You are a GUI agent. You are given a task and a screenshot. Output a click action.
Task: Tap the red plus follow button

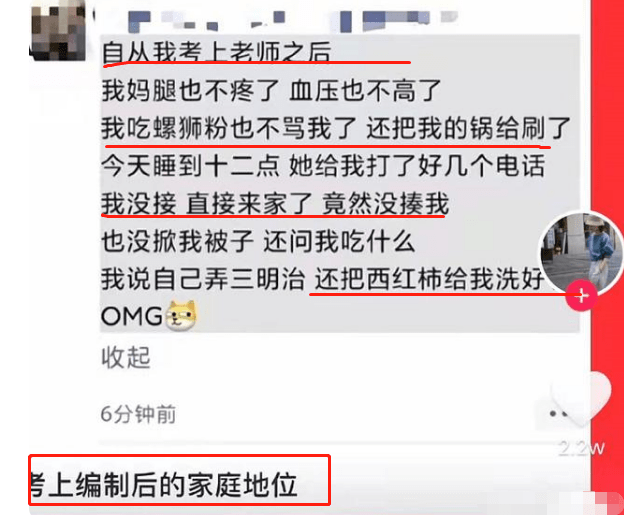pyautogui.click(x=581, y=296)
